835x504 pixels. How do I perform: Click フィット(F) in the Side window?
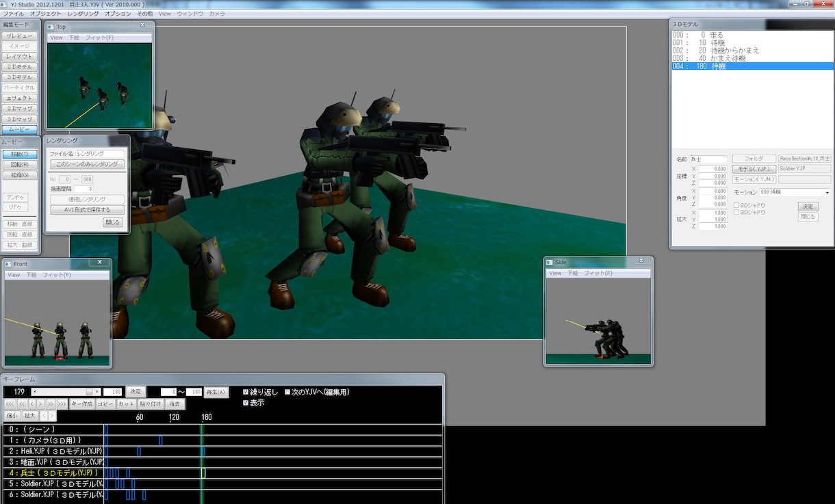tap(598, 274)
